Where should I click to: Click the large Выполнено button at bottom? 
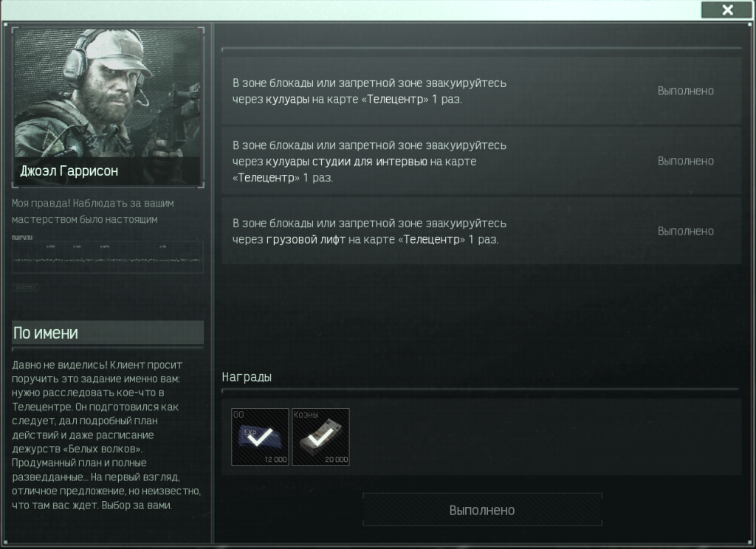pos(482,510)
